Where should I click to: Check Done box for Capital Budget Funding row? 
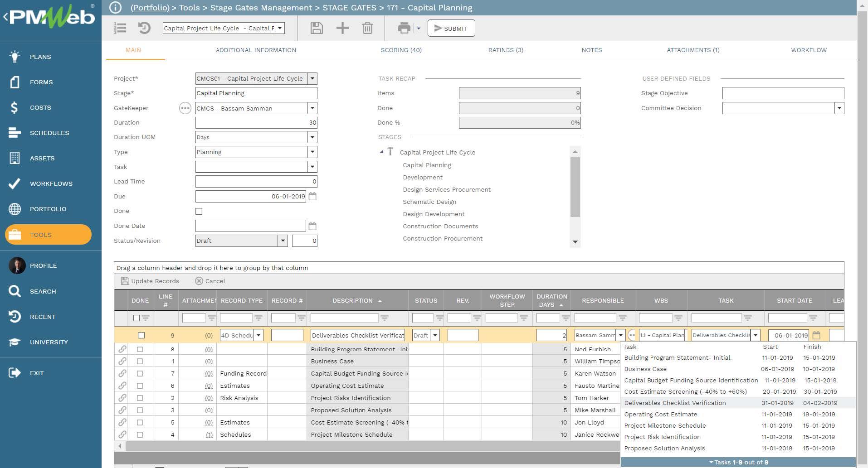[x=140, y=373]
